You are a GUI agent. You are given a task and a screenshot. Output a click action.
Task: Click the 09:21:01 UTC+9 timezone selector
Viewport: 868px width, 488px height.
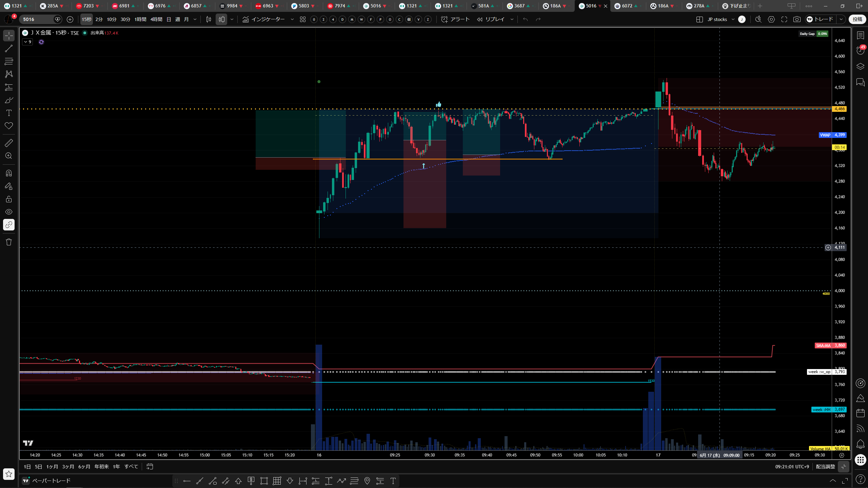tap(792, 467)
